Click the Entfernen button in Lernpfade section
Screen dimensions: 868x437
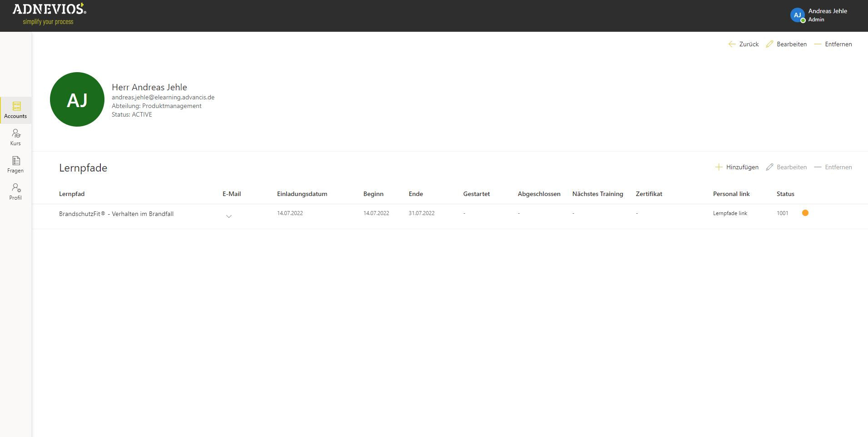[833, 167]
